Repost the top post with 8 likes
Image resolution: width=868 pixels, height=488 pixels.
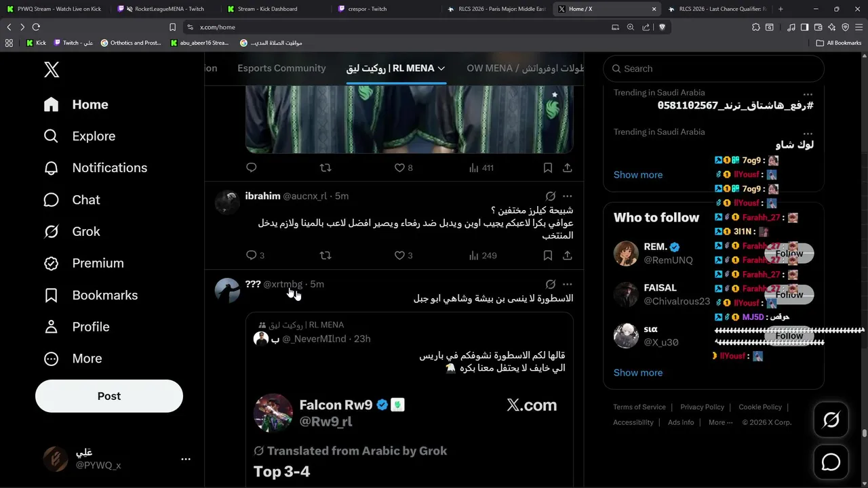pos(325,167)
